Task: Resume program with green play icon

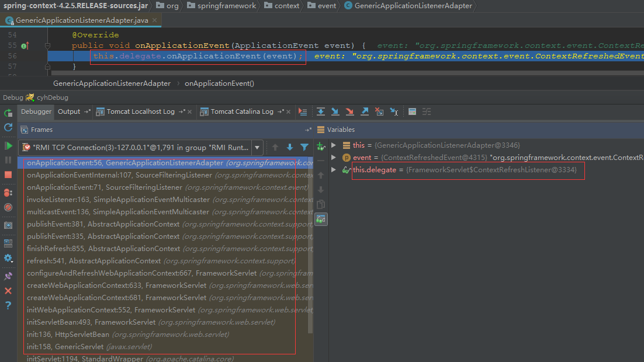Action: click(x=8, y=146)
